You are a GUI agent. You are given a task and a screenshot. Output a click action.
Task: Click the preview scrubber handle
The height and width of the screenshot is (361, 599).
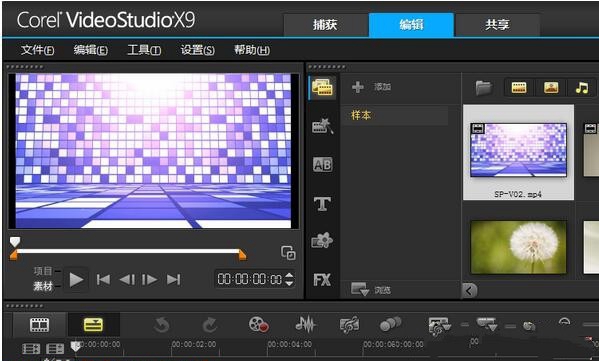click(15, 241)
